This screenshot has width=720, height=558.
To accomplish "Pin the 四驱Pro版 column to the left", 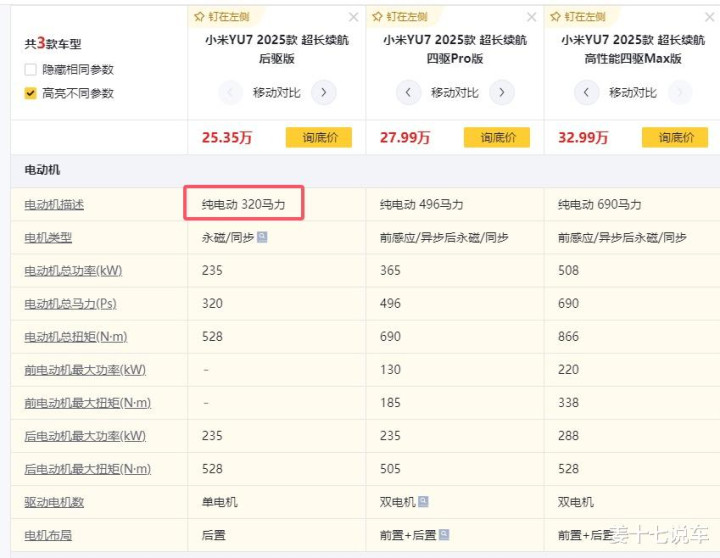I will point(400,17).
